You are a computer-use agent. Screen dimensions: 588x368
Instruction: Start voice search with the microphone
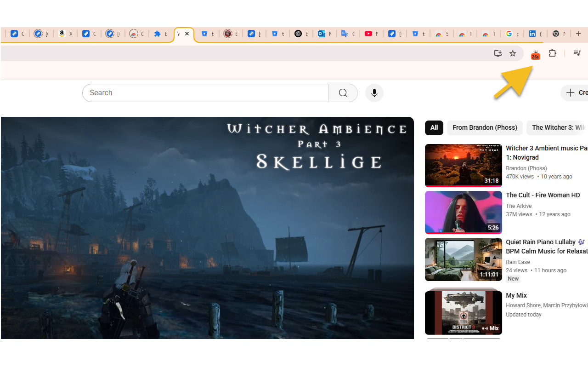pyautogui.click(x=374, y=93)
